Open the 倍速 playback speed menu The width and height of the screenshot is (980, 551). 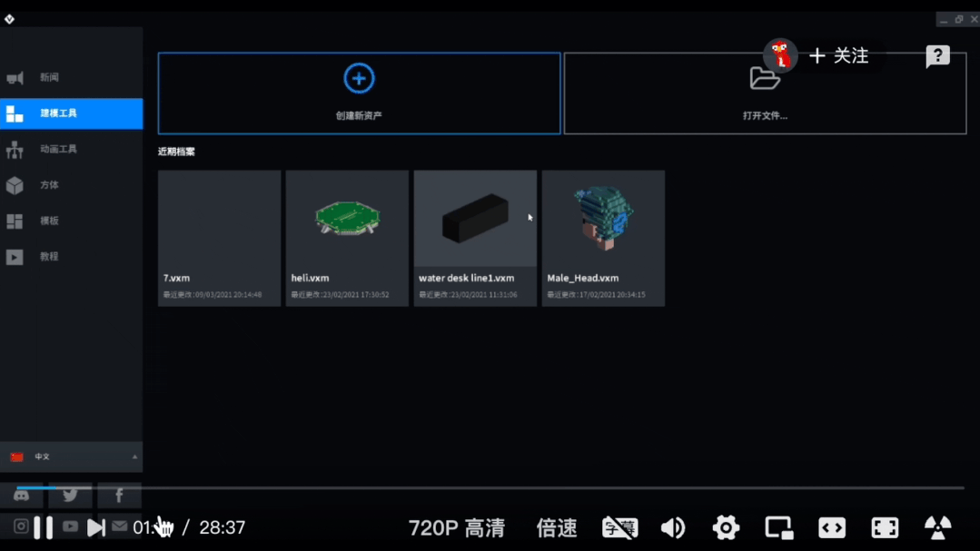click(557, 527)
